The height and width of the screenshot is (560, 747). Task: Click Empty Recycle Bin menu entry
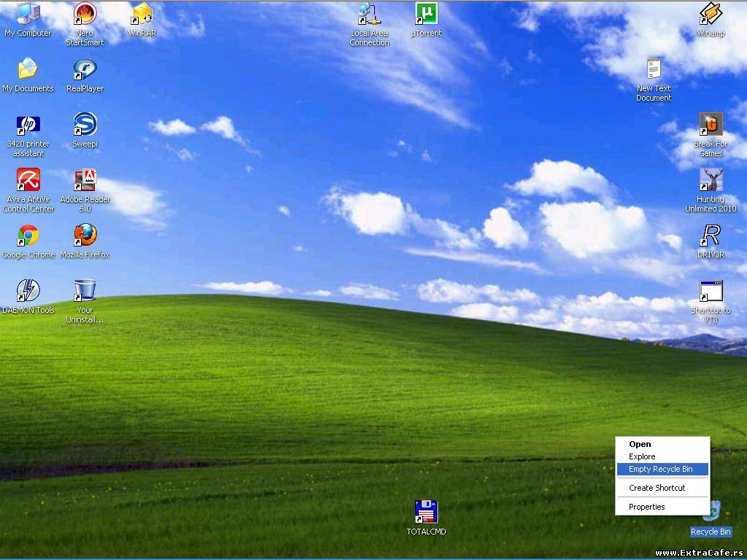(x=662, y=469)
